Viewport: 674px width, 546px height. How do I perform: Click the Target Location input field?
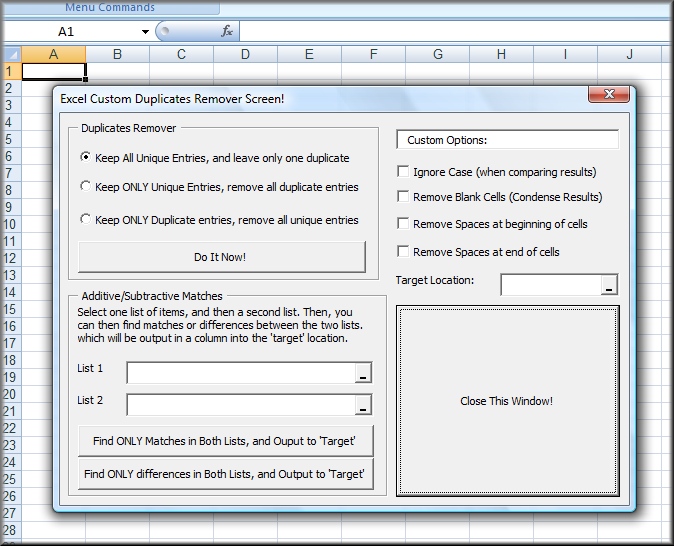coord(551,285)
